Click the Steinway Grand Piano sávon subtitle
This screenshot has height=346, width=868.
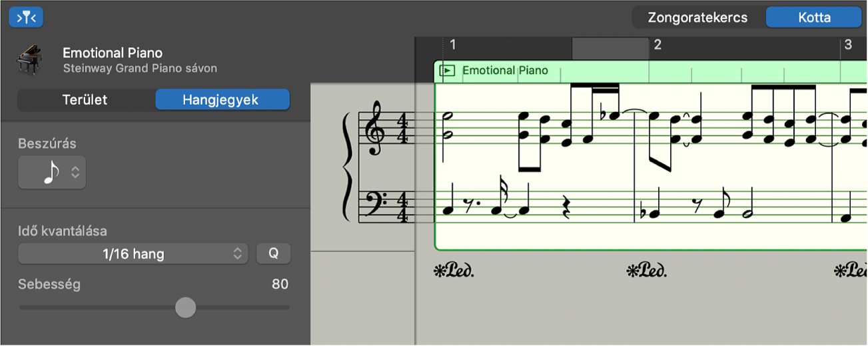140,68
